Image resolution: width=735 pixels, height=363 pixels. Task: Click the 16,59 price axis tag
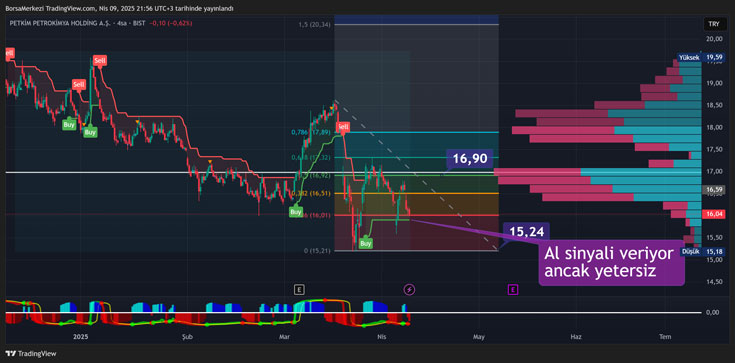[x=714, y=189]
